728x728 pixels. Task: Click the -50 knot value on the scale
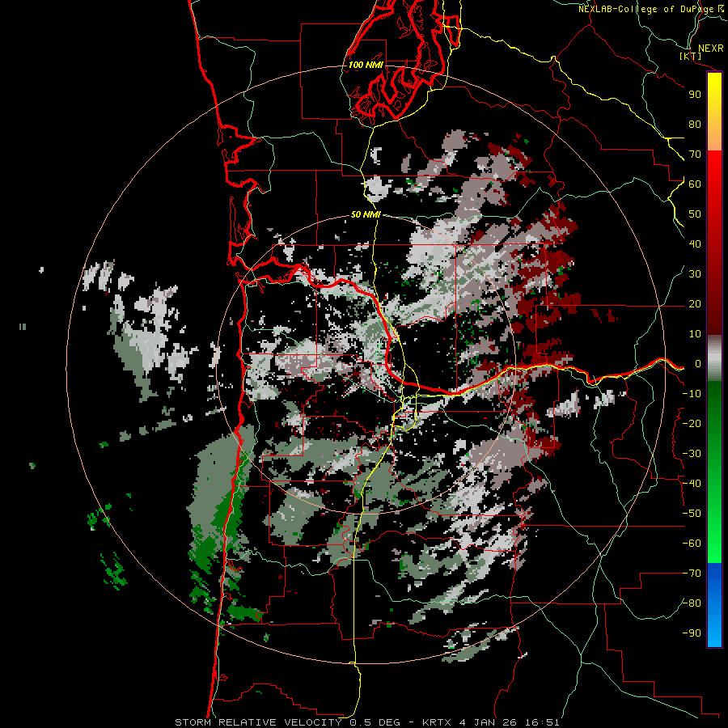pyautogui.click(x=692, y=514)
